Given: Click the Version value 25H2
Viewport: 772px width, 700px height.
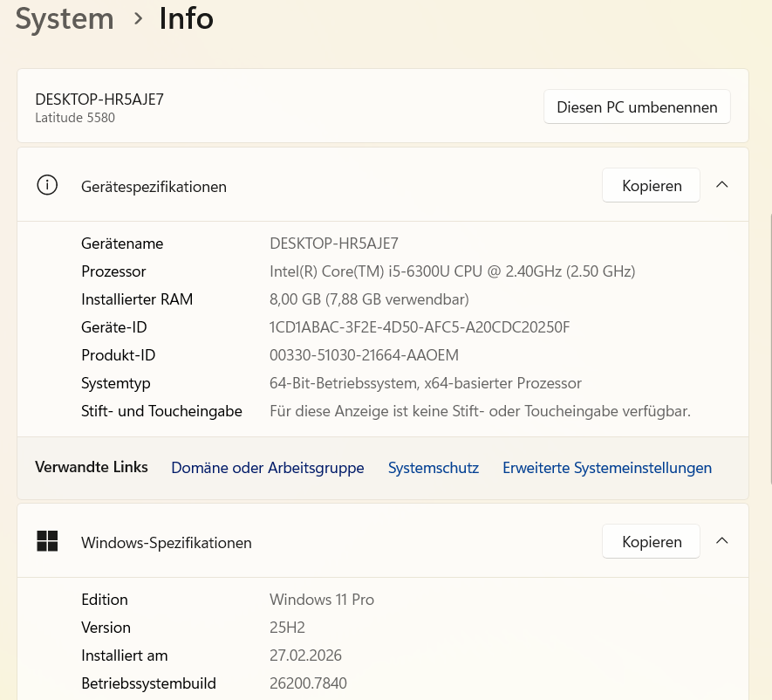Looking at the screenshot, I should [287, 628].
